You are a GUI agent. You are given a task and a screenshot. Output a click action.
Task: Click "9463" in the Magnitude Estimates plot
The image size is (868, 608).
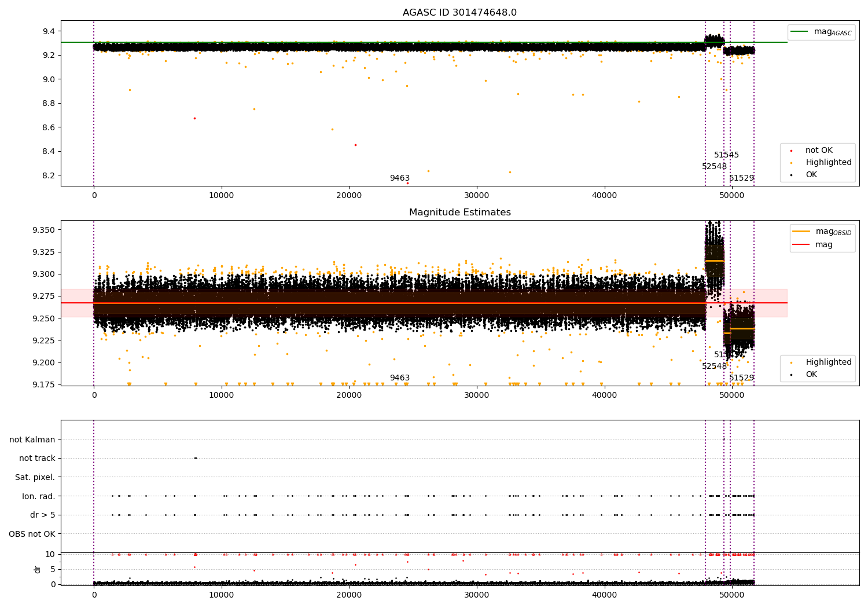pos(399,378)
